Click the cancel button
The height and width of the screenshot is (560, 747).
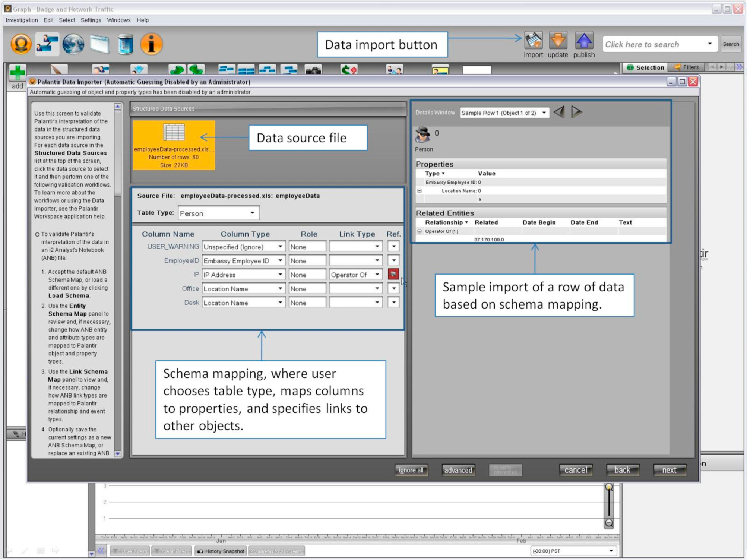[x=576, y=470]
